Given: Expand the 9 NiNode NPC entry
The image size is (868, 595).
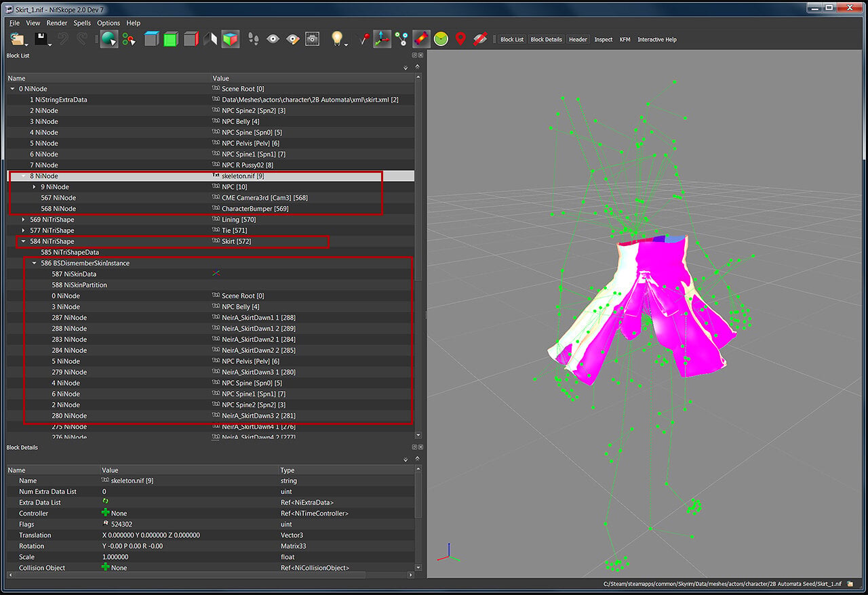Looking at the screenshot, I should (34, 187).
